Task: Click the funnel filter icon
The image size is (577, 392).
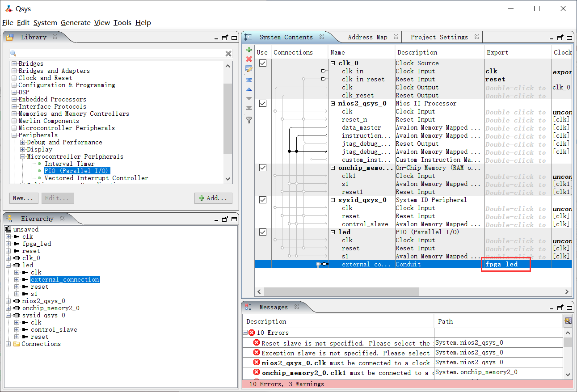Action: tap(249, 120)
